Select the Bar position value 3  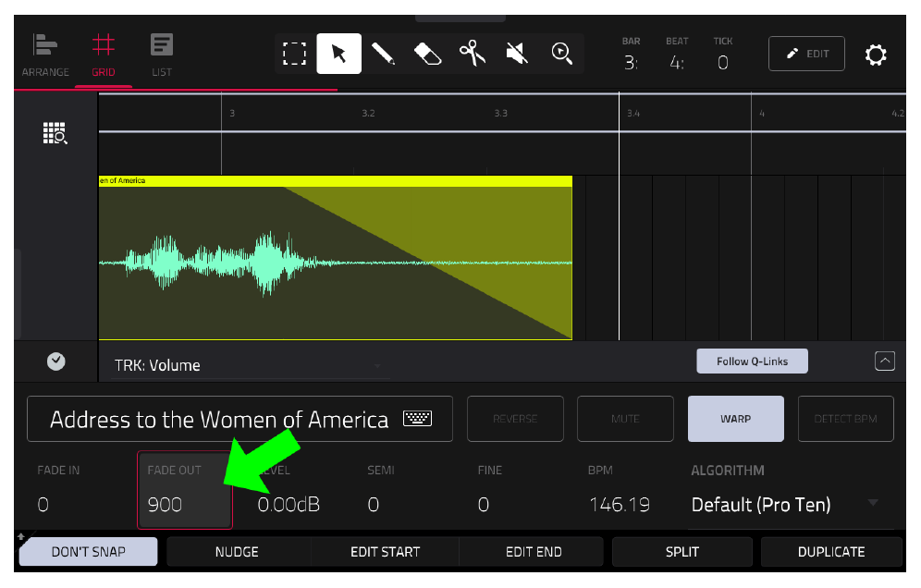click(x=631, y=62)
